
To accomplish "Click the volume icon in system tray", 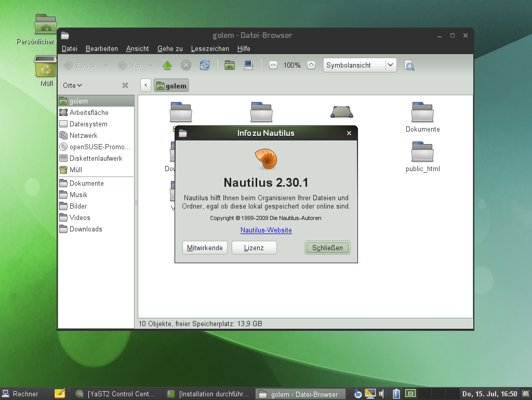I will click(x=383, y=394).
